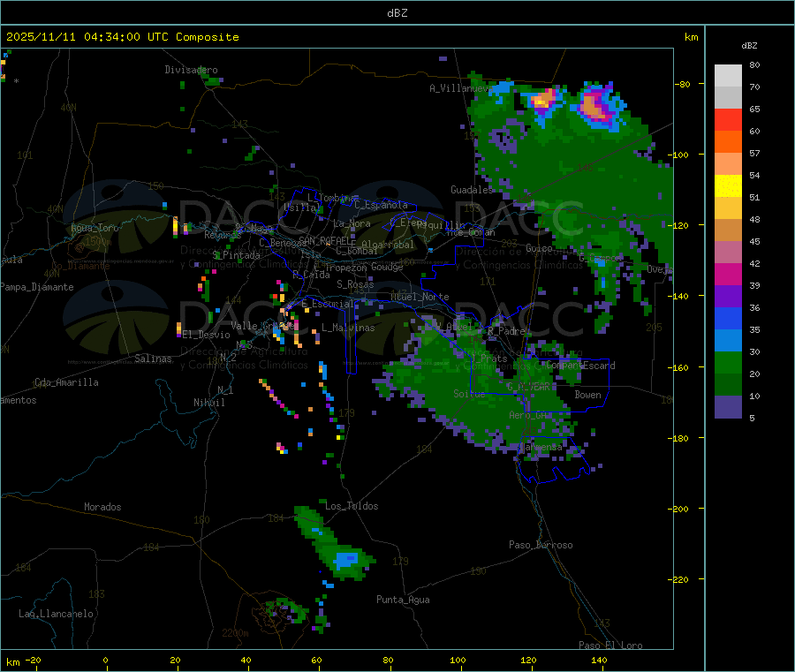The height and width of the screenshot is (672, 795).
Task: Click the '-140' tick on the vertical km axis
Action: (679, 297)
